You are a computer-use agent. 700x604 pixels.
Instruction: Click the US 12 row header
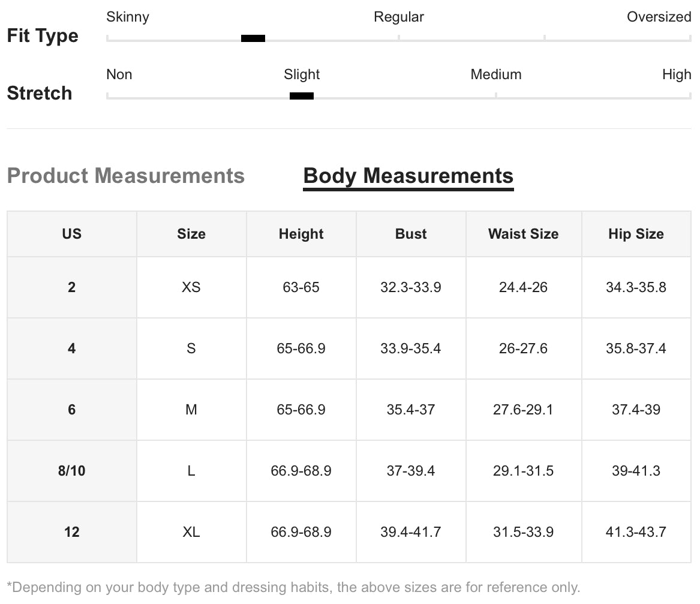click(x=72, y=532)
